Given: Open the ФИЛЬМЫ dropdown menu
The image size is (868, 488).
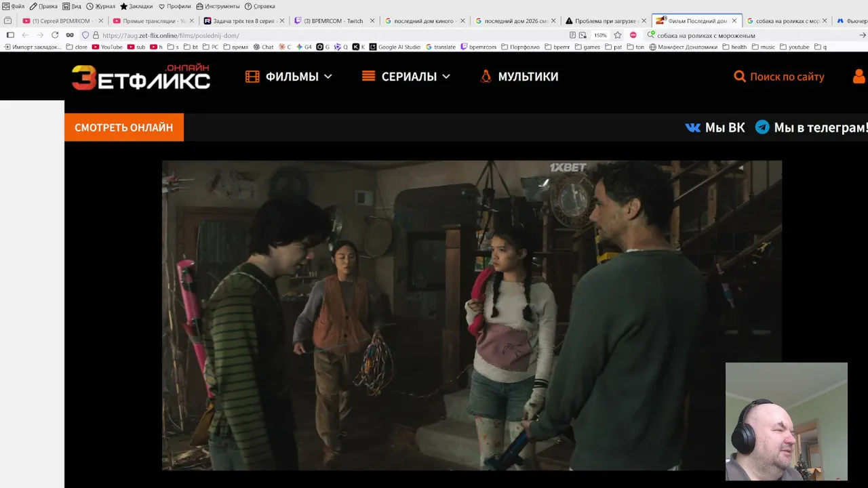Looking at the screenshot, I should coord(289,77).
